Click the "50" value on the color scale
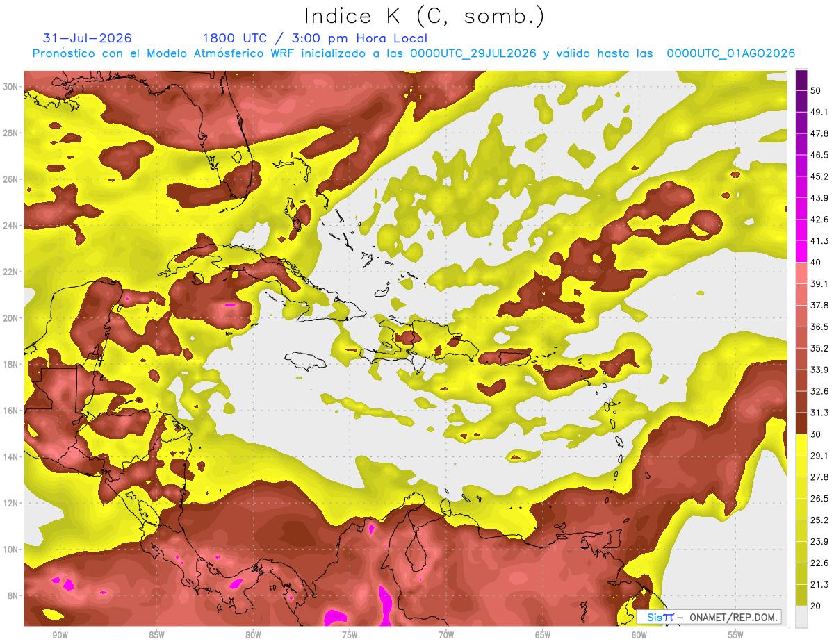Viewport: 834px width, 644px height. pyautogui.click(x=817, y=90)
